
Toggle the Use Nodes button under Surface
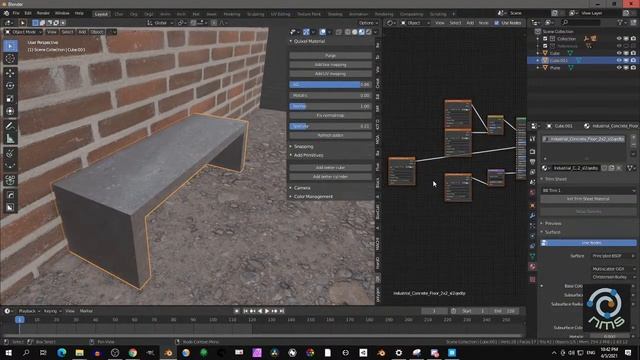(x=589, y=243)
